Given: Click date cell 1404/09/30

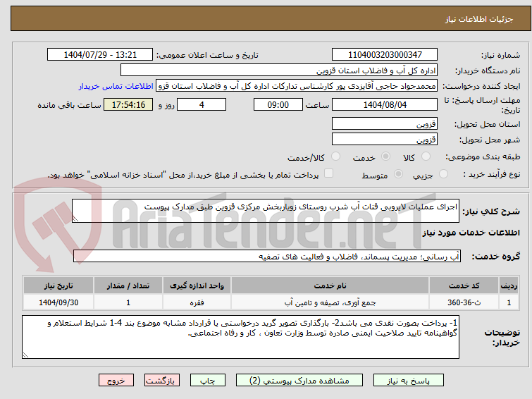Looking at the screenshot, I should (x=58, y=302).
